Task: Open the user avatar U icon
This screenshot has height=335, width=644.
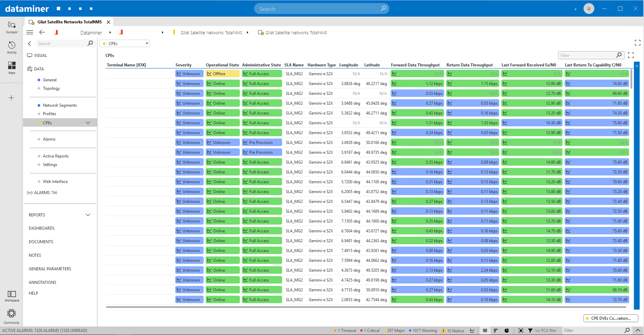Action: 589,8
